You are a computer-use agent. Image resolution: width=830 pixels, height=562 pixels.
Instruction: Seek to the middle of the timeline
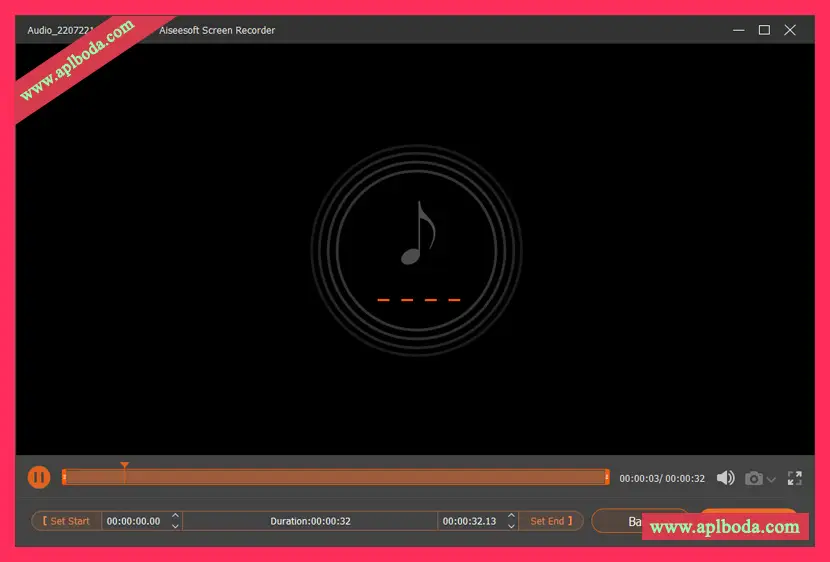(x=336, y=478)
